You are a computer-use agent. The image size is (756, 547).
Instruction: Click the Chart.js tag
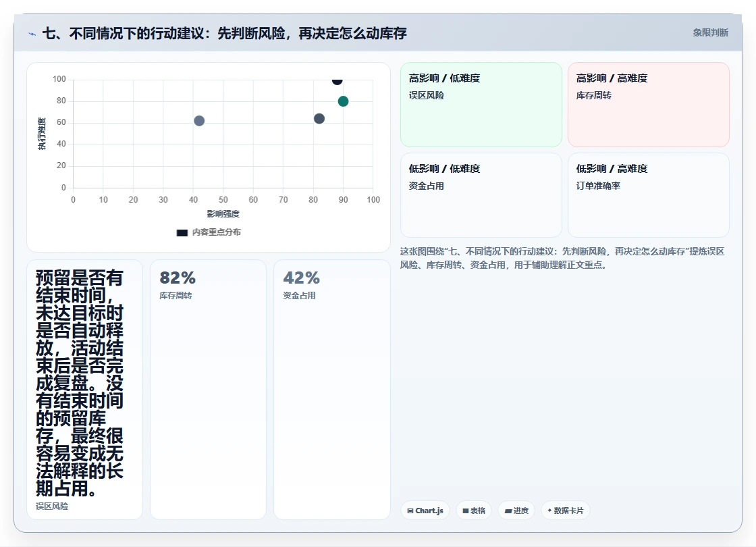(x=425, y=511)
